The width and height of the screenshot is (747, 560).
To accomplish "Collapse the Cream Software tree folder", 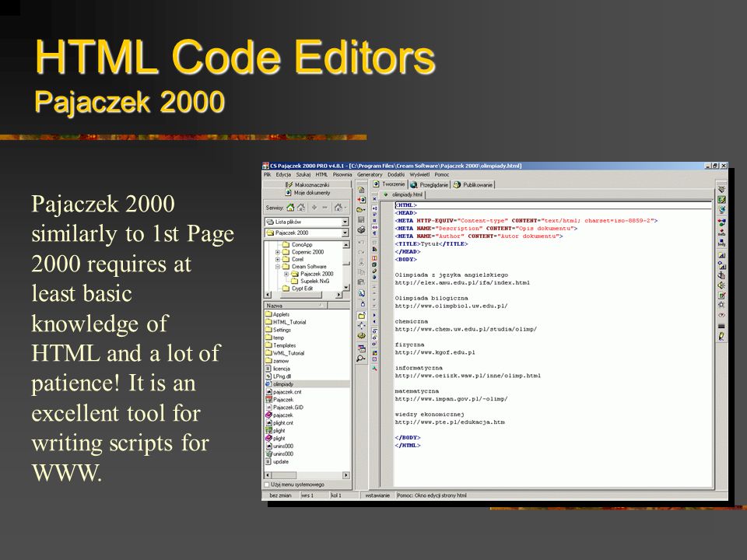I will tap(278, 267).
